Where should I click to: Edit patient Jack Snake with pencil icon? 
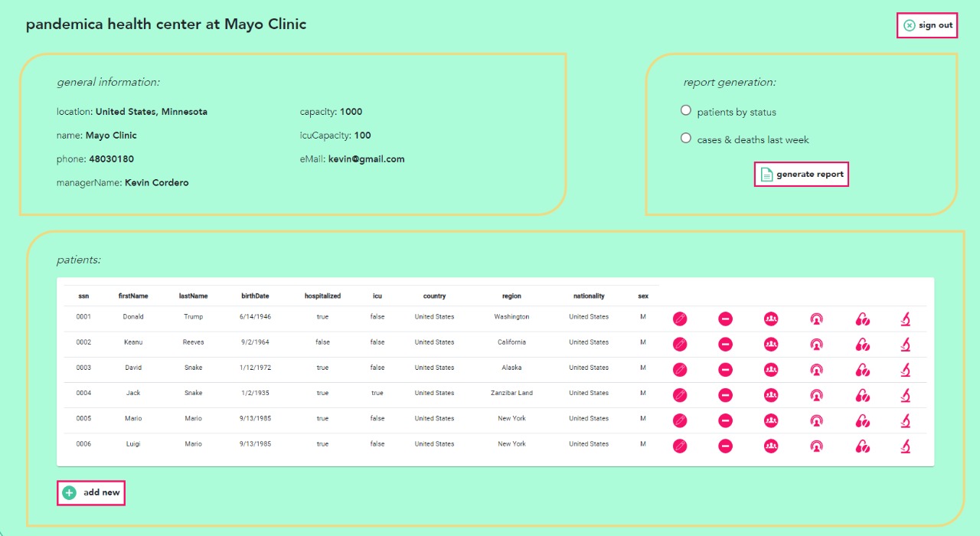tap(680, 395)
